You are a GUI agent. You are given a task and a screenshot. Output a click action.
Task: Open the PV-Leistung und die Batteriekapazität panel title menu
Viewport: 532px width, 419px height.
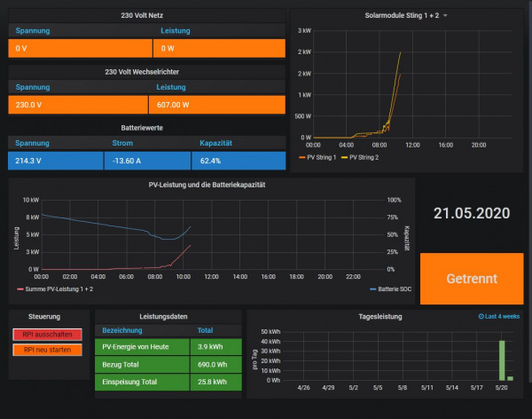pos(207,185)
